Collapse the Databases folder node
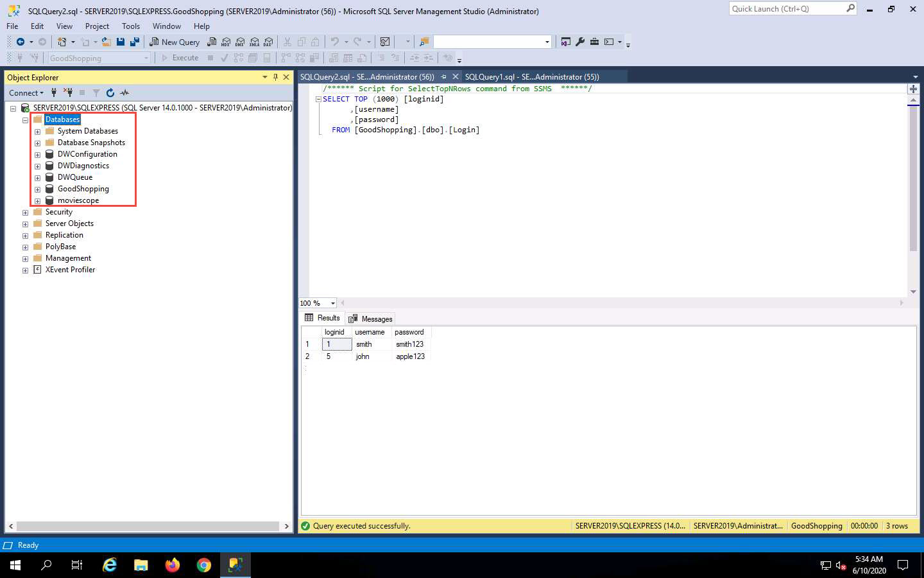924x578 pixels. (25, 120)
